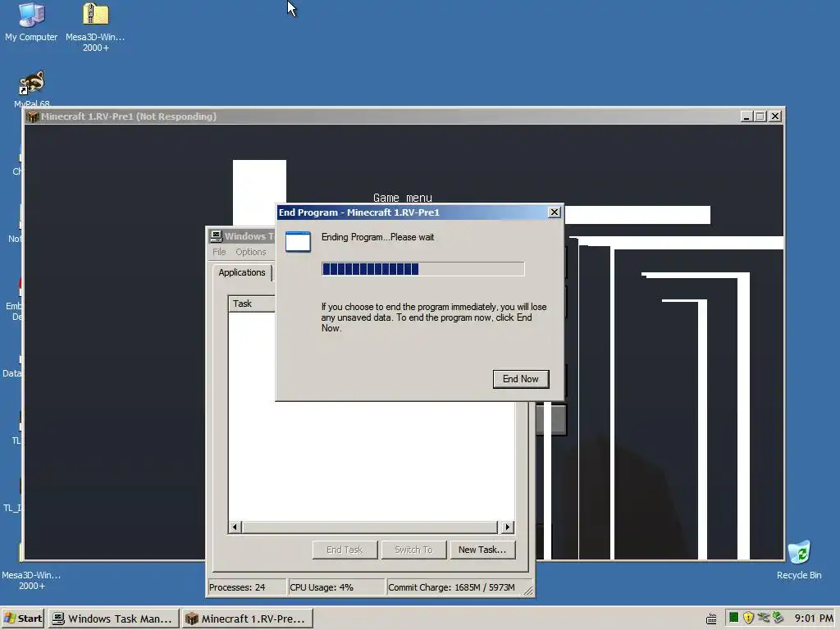This screenshot has height=630, width=840.
Task: Open the on-screen keyboard taskbar icon
Action: click(x=711, y=619)
